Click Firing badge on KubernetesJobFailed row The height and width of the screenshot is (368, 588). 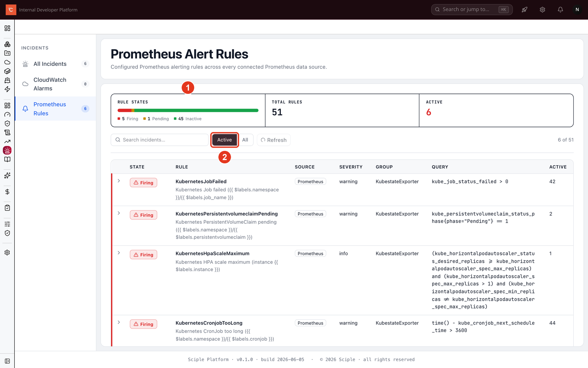[x=143, y=183]
